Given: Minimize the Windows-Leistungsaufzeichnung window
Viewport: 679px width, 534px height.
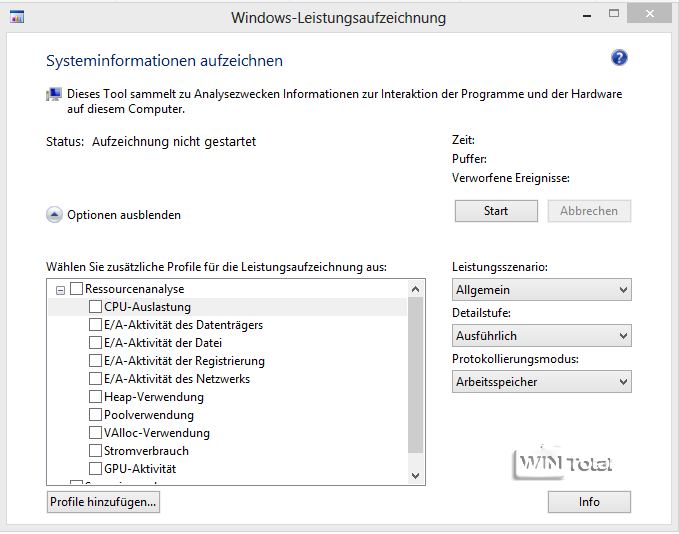Looking at the screenshot, I should [x=587, y=15].
